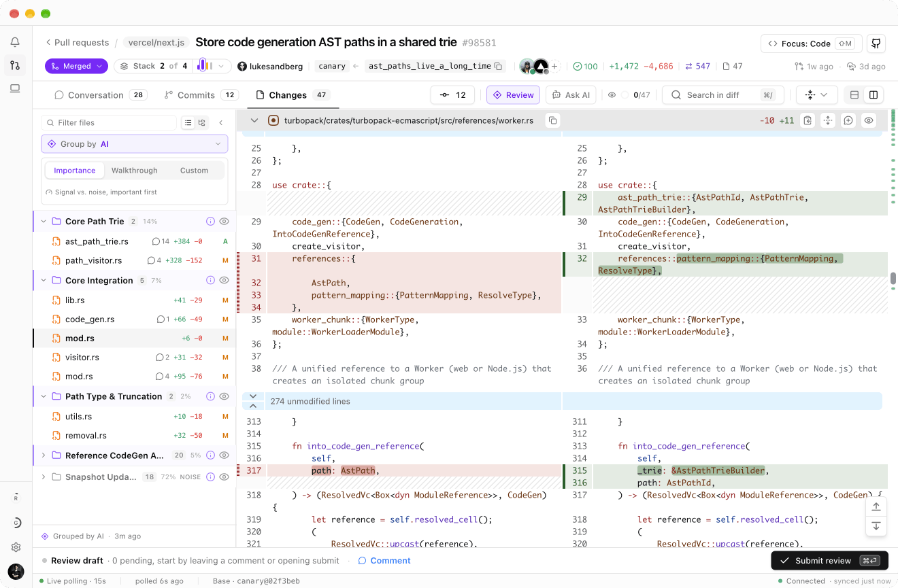
Task: Select the Walkthrough grouping tab
Action: [134, 171]
